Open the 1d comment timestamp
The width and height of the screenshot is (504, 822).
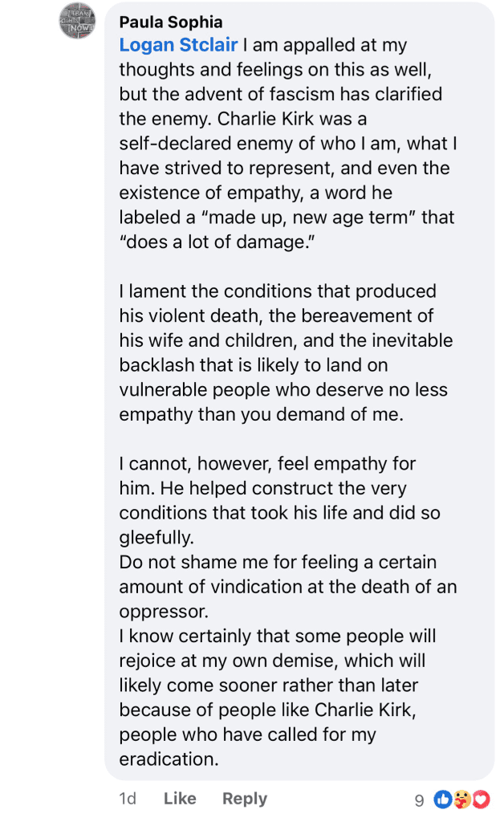128,799
